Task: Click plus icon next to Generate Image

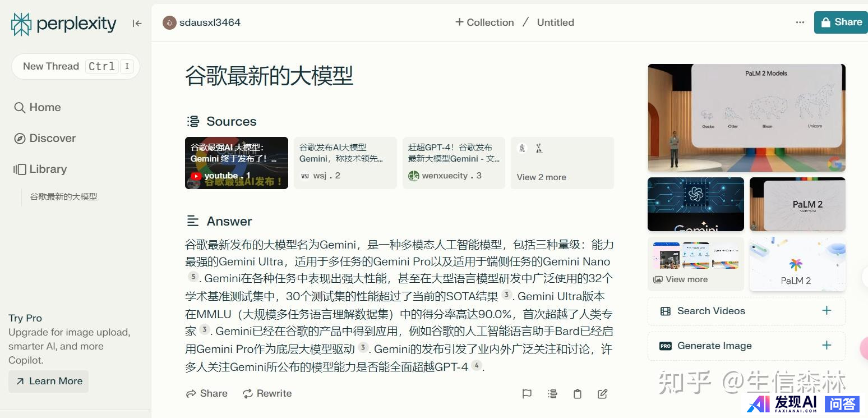Action: [827, 346]
